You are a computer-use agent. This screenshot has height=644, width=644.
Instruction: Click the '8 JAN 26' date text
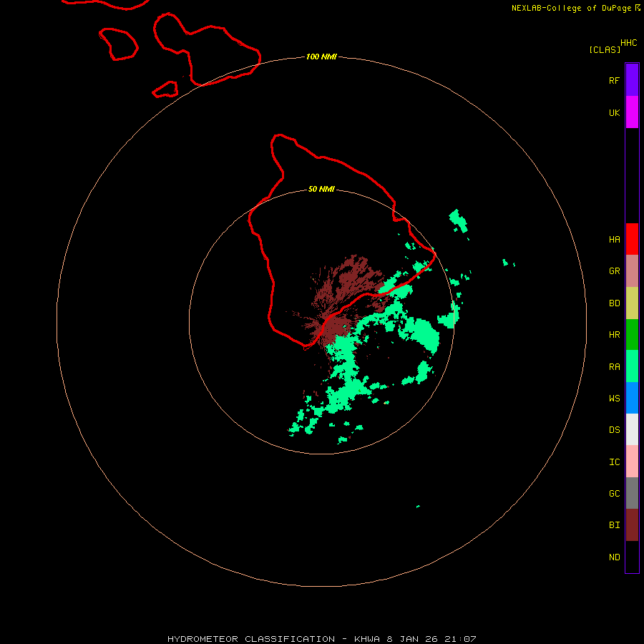pos(412,639)
